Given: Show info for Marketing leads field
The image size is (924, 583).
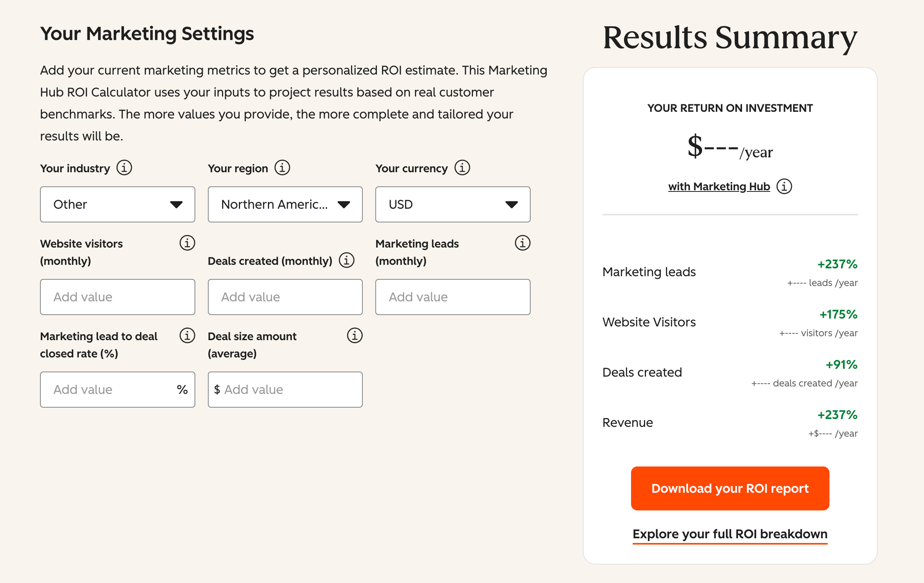Looking at the screenshot, I should (x=522, y=243).
